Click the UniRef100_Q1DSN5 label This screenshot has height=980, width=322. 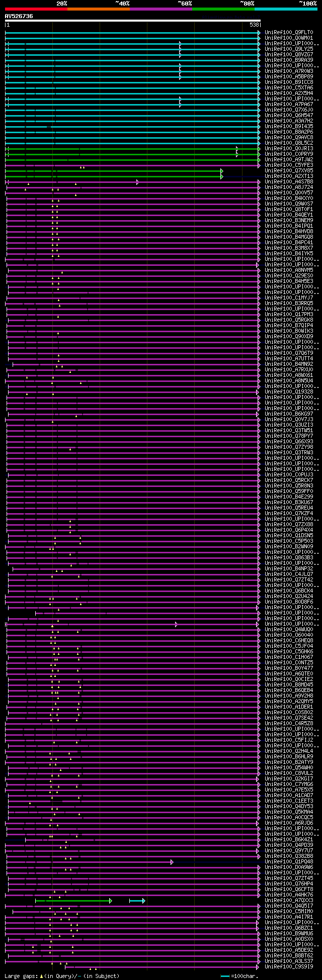[289, 535]
